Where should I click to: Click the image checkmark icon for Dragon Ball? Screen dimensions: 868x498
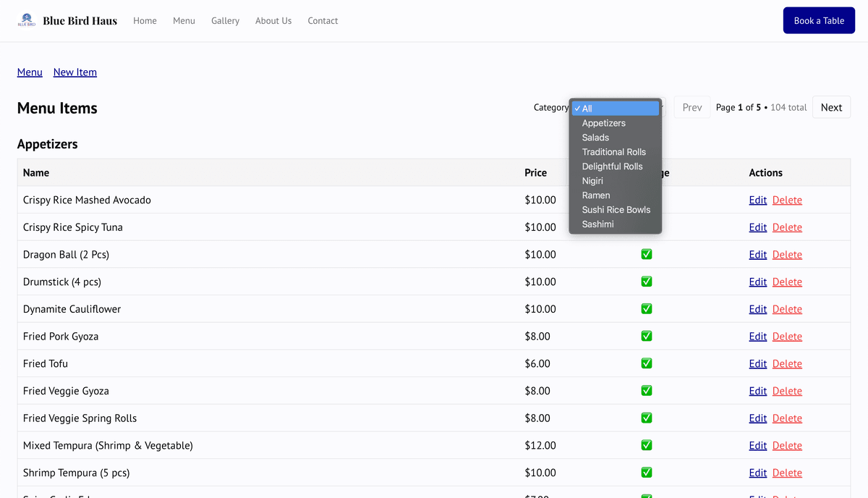click(x=646, y=254)
